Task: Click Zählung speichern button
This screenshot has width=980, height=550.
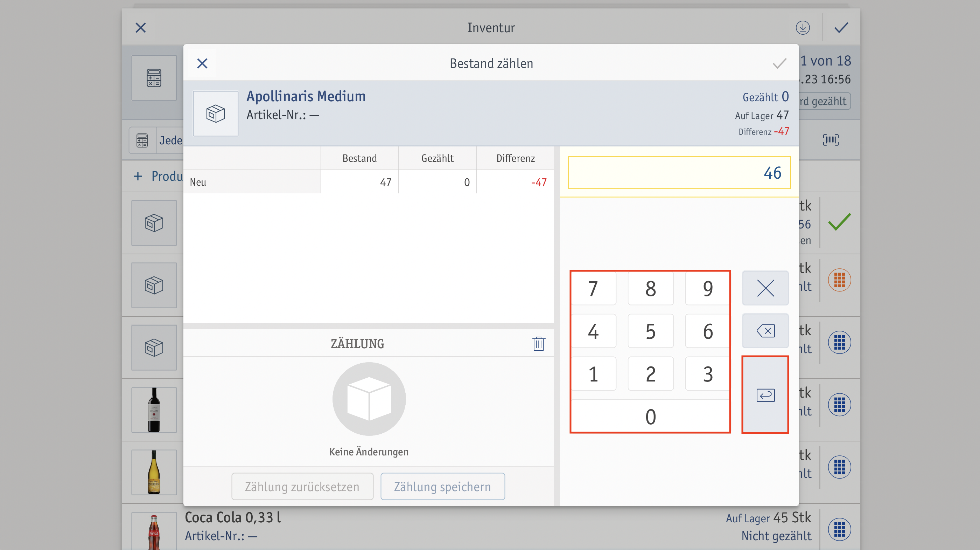Action: click(x=442, y=486)
